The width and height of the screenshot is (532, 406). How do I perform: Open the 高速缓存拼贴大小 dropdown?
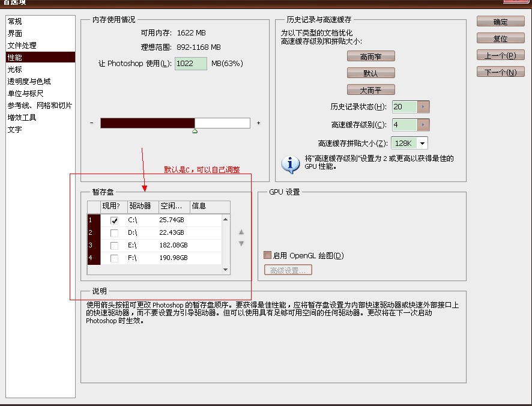423,143
